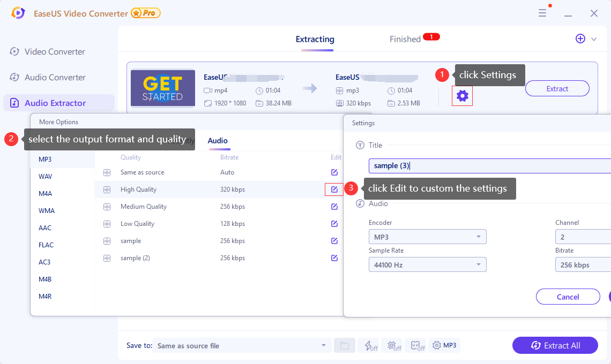The height and width of the screenshot is (364, 611).
Task: Click the EaseUS Video Converter logo
Action: click(18, 13)
